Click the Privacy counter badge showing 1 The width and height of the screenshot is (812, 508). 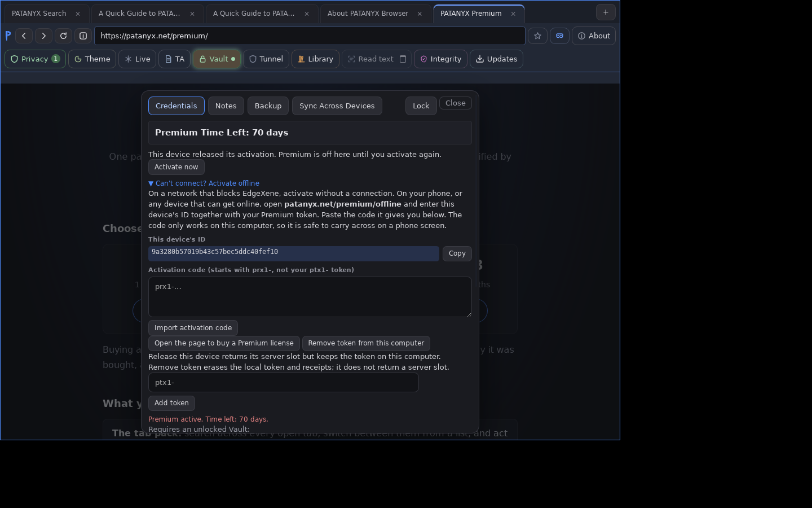pos(56,59)
